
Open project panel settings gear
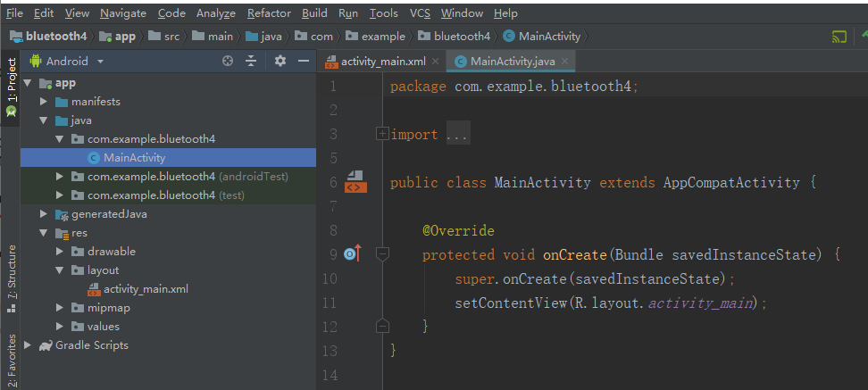[x=280, y=61]
